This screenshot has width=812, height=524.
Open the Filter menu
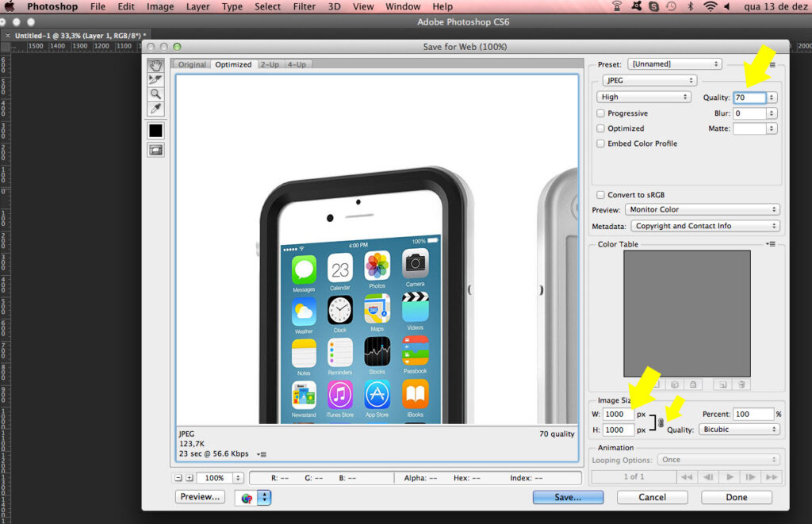[x=304, y=6]
